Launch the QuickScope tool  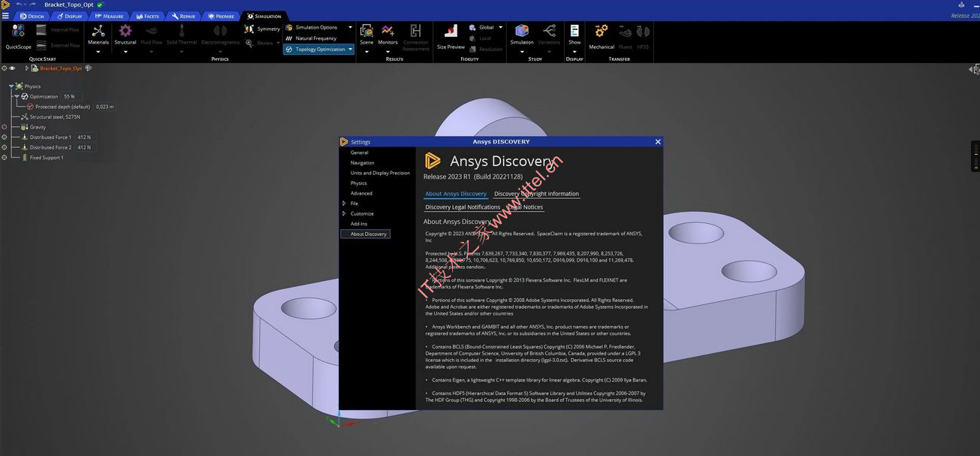[19, 36]
